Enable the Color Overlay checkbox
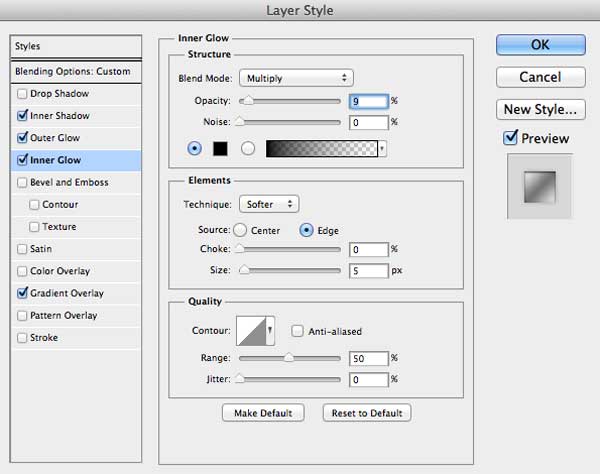 (22, 271)
